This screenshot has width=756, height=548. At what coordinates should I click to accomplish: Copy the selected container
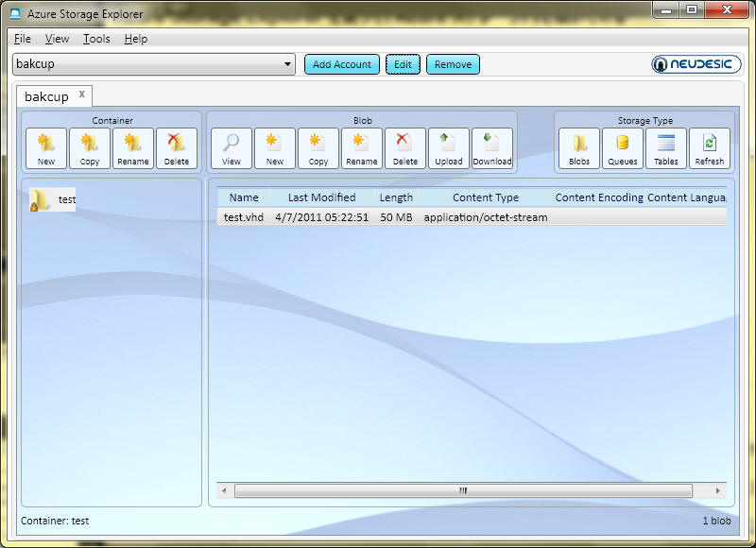90,148
